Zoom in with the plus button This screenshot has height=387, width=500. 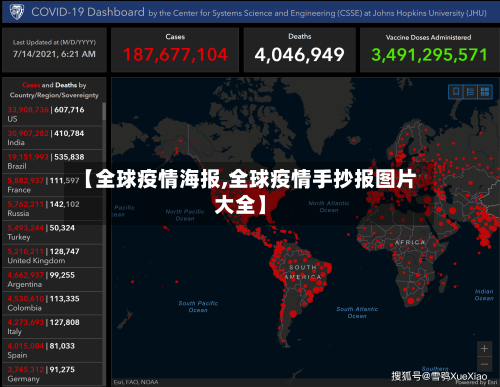[x=484, y=349]
